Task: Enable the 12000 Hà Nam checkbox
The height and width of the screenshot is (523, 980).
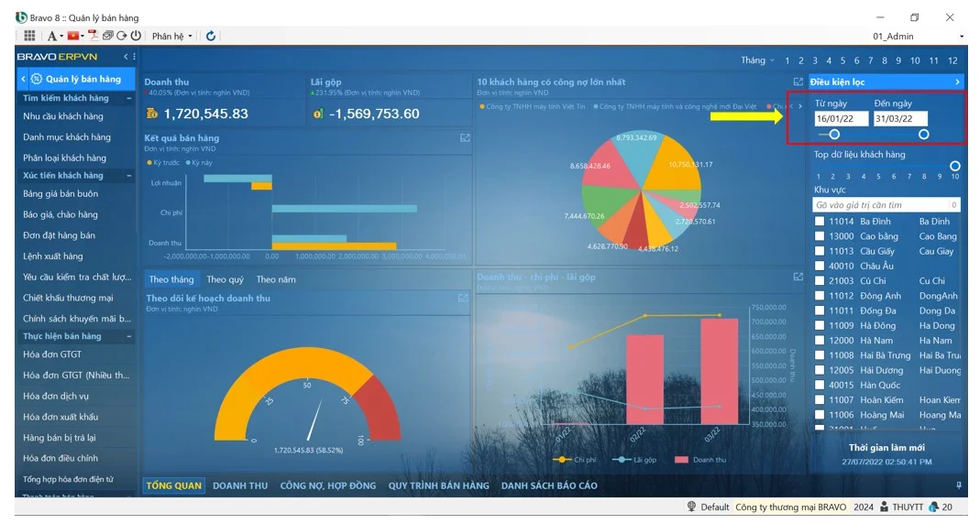Action: [820, 340]
